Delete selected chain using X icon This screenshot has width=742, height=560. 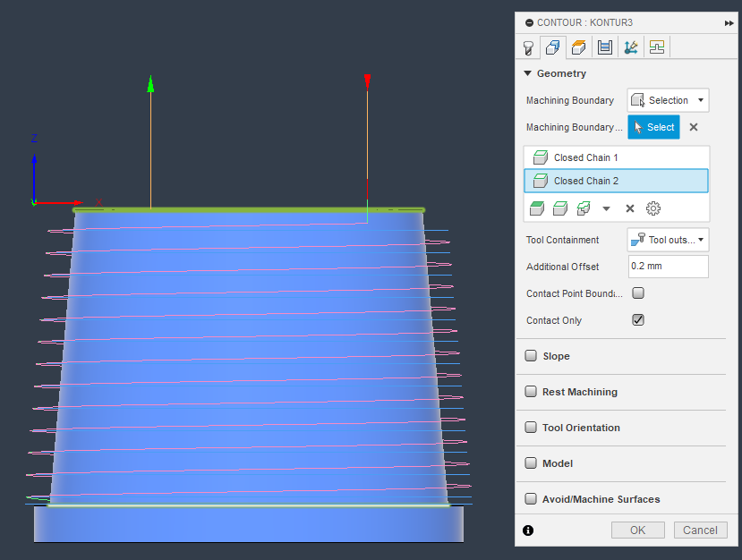[x=630, y=208]
